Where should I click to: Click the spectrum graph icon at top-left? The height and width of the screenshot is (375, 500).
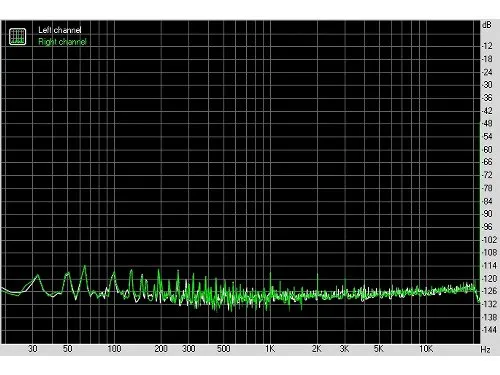(17, 36)
